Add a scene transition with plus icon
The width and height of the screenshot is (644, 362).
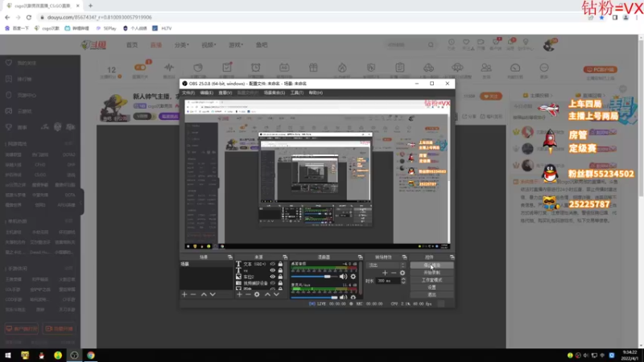click(385, 273)
